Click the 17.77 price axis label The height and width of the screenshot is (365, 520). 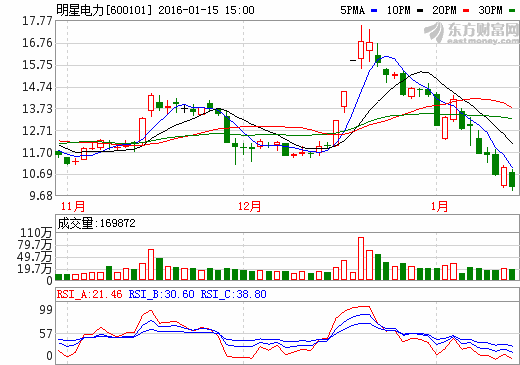point(37,21)
